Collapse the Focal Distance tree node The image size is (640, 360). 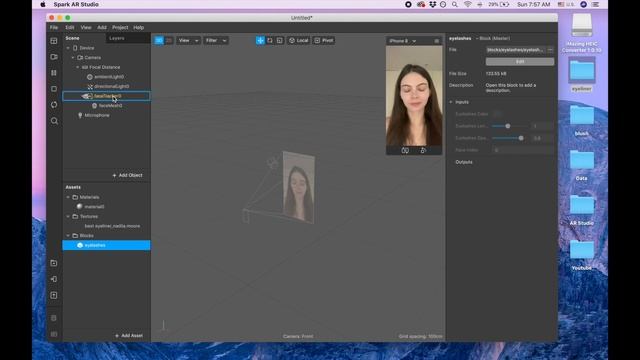tap(78, 67)
